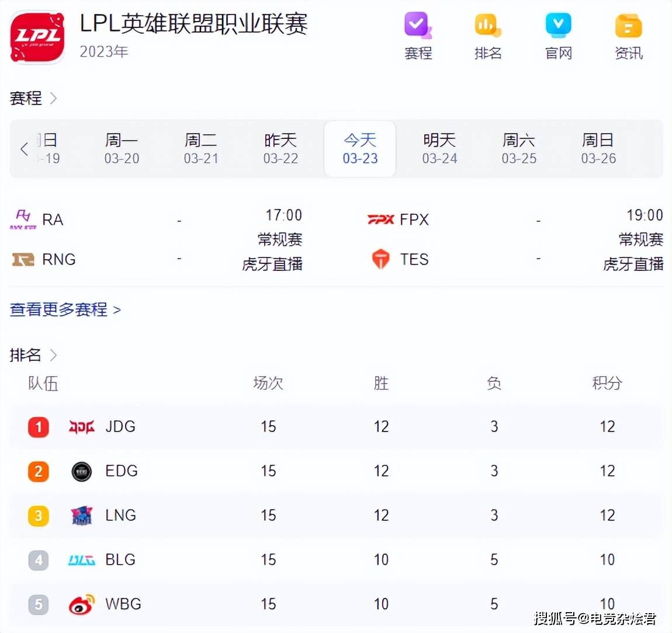The height and width of the screenshot is (633, 672).
Task: Click the RNG team logo
Action: point(23,259)
